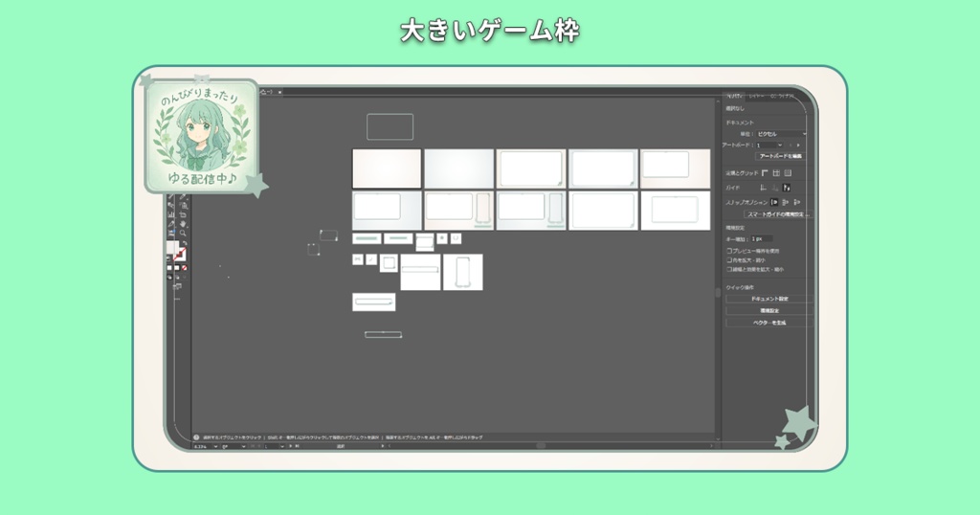Go to next artboard in properties panel
980x515 pixels.
[798, 145]
